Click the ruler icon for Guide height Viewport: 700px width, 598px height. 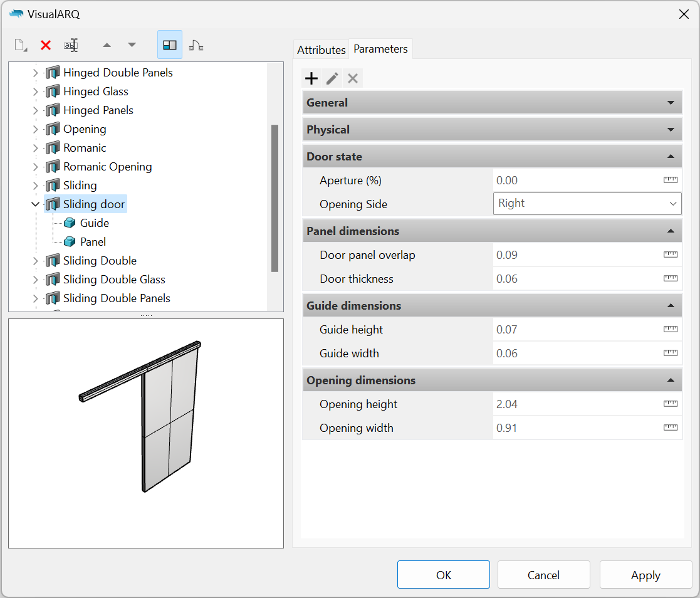point(670,329)
